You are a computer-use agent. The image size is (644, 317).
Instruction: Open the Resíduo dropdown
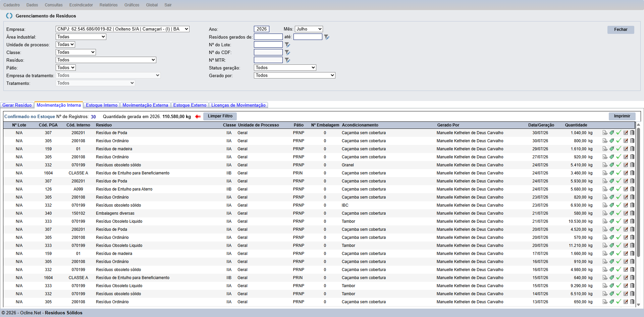(106, 60)
